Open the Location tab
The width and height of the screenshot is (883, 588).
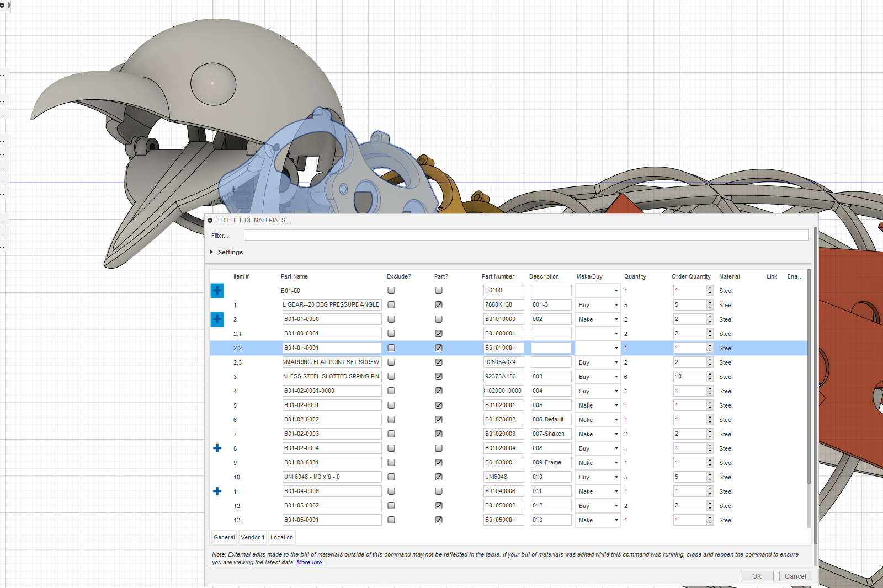(x=281, y=537)
